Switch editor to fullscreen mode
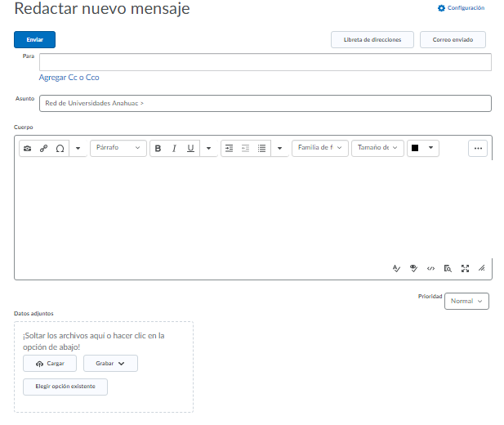Viewport: 504px width, 425px height. tap(465, 268)
